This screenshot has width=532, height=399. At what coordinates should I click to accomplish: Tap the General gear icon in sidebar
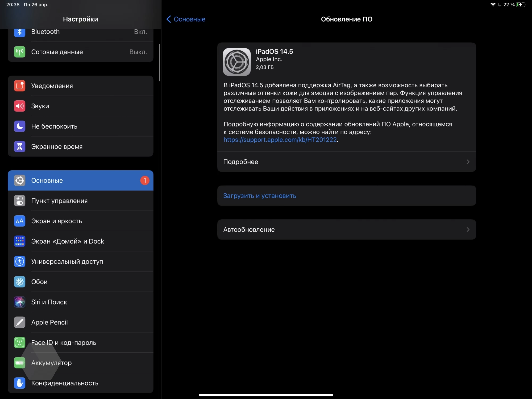pyautogui.click(x=19, y=180)
